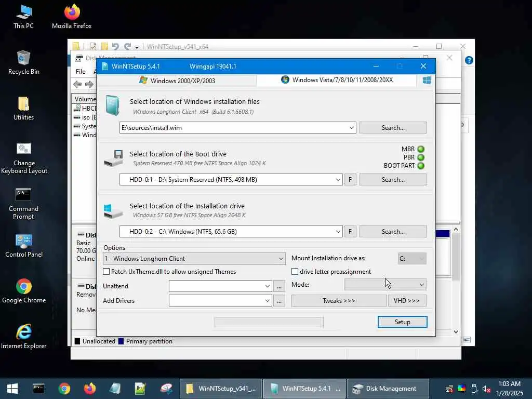The image size is (532, 399).
Task: Launch Google Chrome desktop shortcut
Action: pos(24,291)
